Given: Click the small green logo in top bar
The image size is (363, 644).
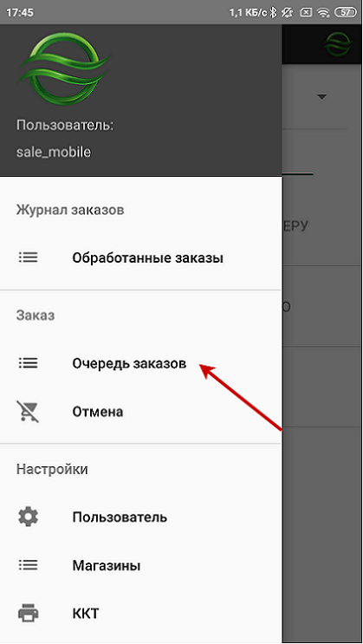Looking at the screenshot, I should 338,44.
